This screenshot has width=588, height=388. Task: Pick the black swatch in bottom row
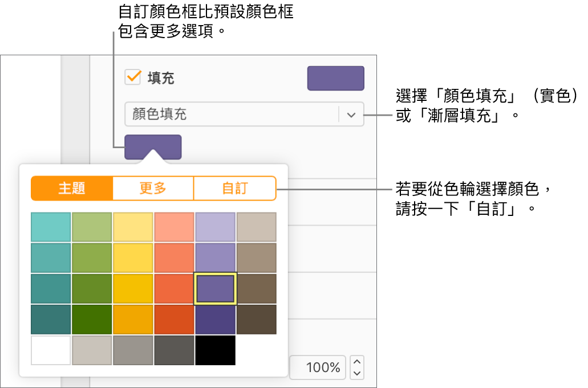tap(215, 350)
